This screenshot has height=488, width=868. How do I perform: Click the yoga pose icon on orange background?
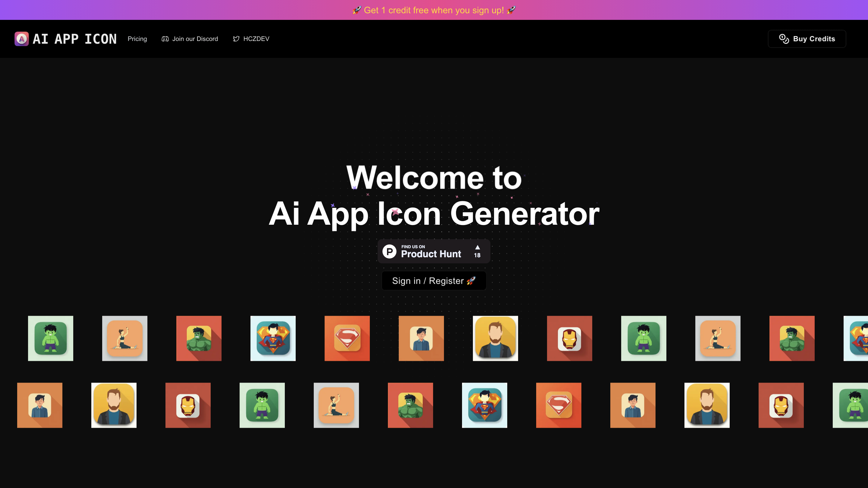pyautogui.click(x=124, y=338)
